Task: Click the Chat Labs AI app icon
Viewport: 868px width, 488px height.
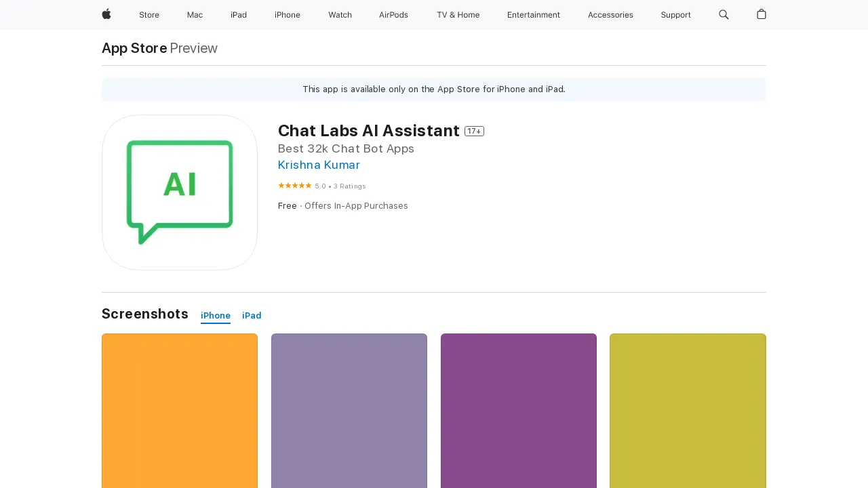Action: (179, 192)
